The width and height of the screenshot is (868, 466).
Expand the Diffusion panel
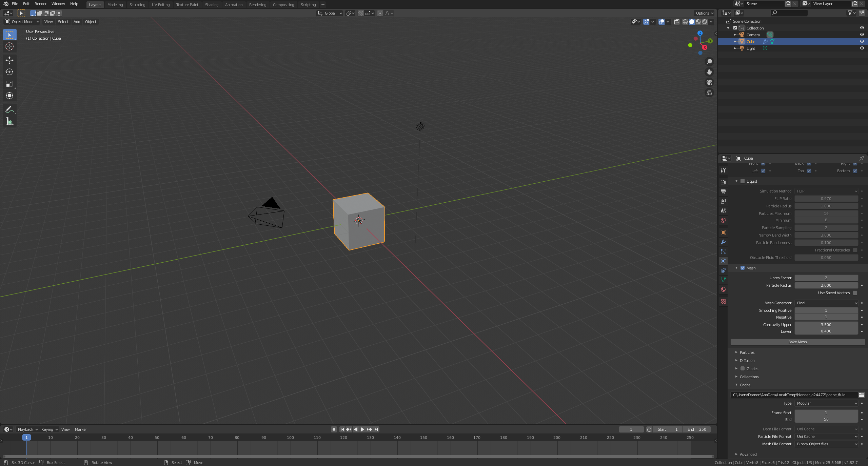(x=747, y=361)
